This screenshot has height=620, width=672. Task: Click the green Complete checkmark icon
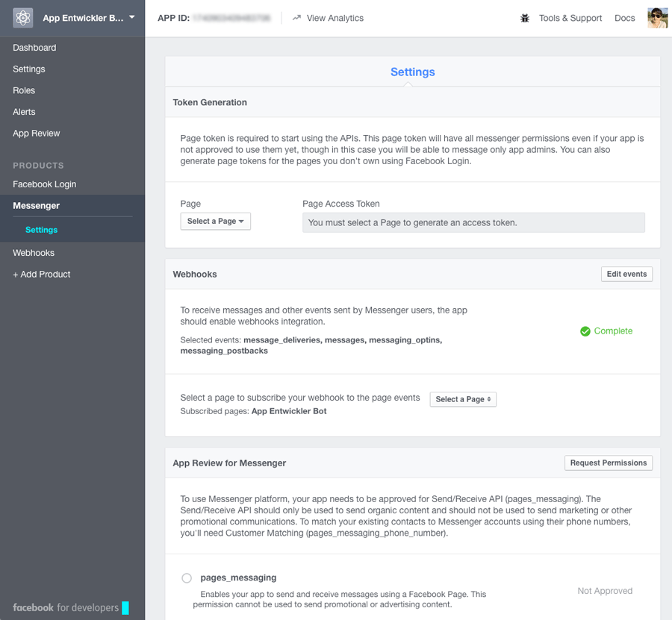[585, 331]
